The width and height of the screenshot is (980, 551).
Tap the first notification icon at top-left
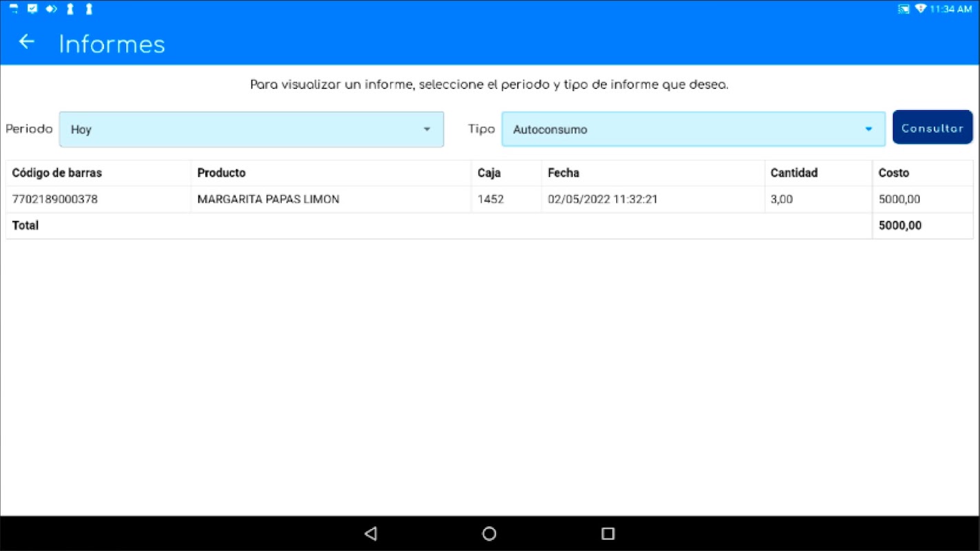pos(13,9)
